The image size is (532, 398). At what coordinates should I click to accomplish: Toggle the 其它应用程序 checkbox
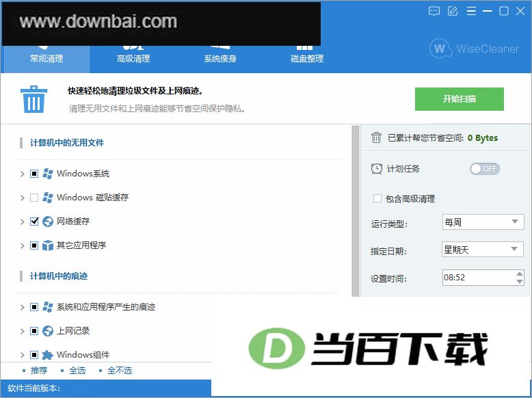pos(34,246)
